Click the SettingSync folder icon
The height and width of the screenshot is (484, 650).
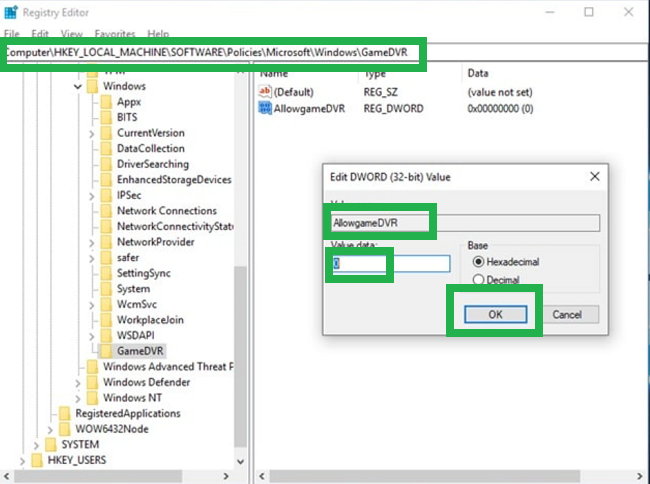pyautogui.click(x=107, y=273)
